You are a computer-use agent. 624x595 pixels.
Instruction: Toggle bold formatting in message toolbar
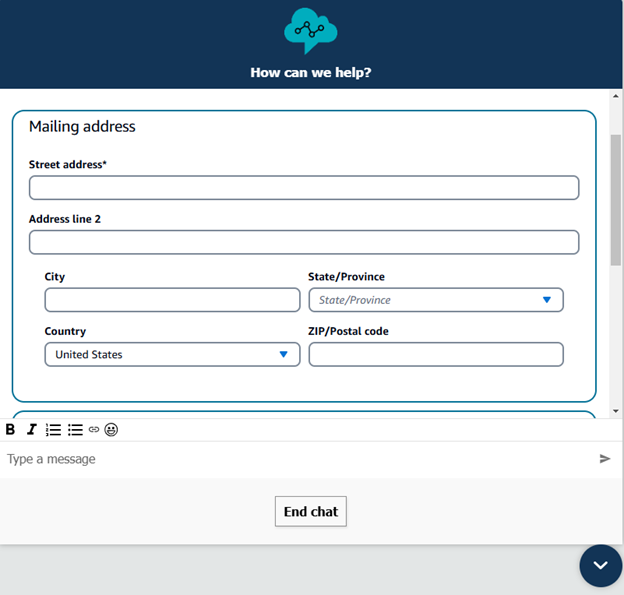(x=10, y=429)
